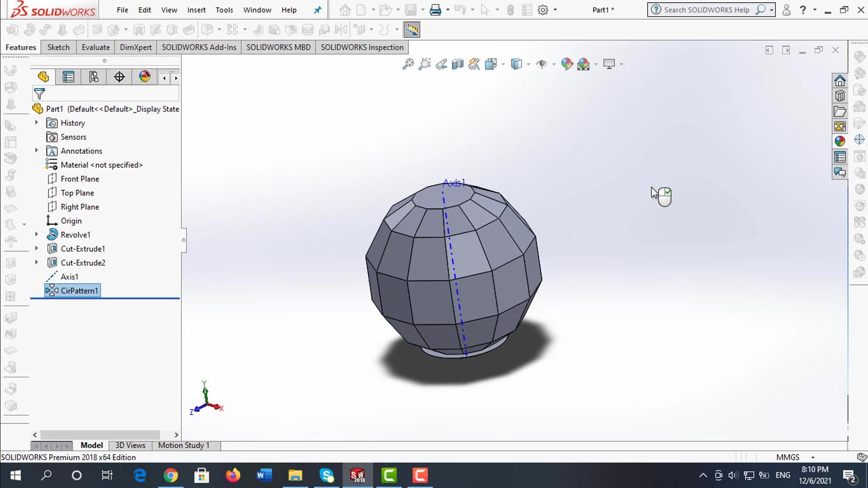Click the Section View icon

pos(458,64)
